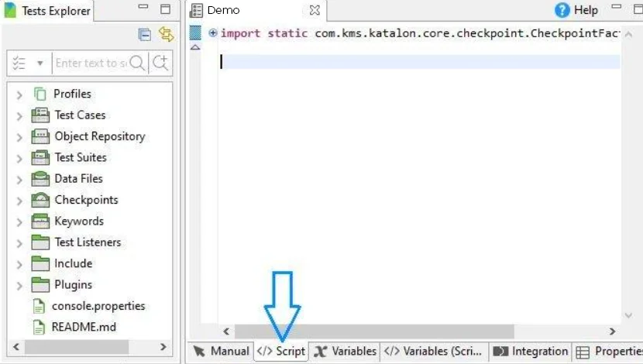Expand the folded import statement in the editor

[x=213, y=33]
